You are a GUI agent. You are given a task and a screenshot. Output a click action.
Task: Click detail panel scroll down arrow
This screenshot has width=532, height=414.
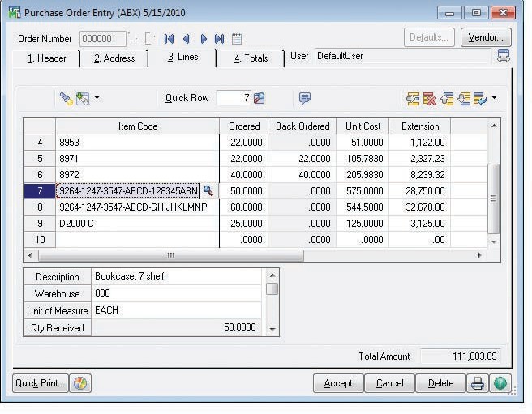pyautogui.click(x=272, y=329)
